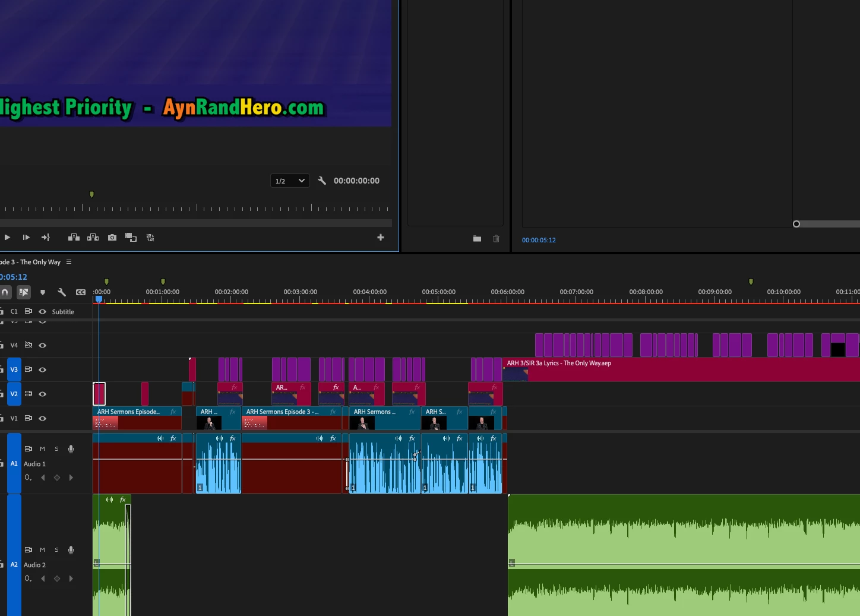This screenshot has width=860, height=616.
Task: Toggle A1 track targeting button
Action: [x=14, y=463]
